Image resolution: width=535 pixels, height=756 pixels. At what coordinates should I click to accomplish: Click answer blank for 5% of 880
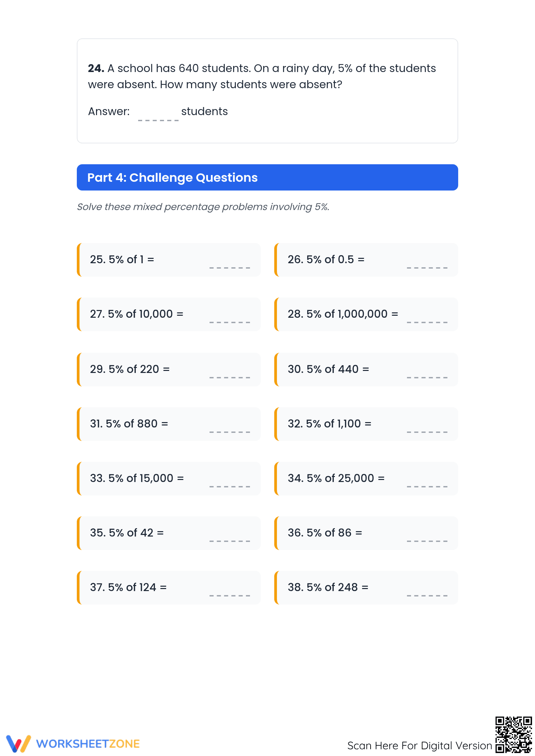click(230, 426)
